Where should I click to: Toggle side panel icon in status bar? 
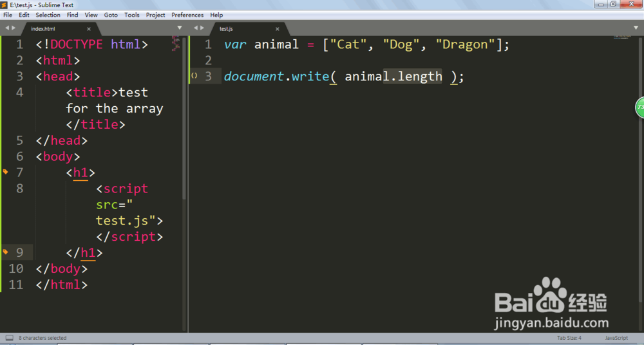point(9,338)
